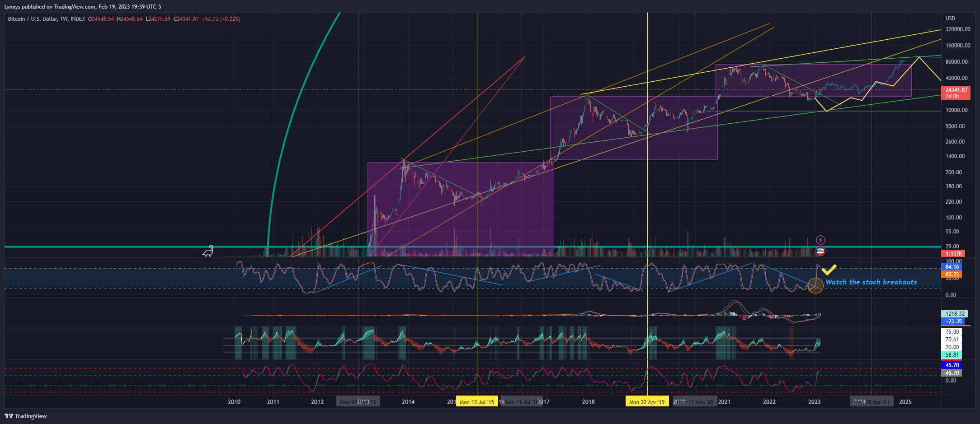Click the yellow 'Mon 13 Jul '15' date label
Viewport: 980px width, 424px height.
(x=477, y=402)
